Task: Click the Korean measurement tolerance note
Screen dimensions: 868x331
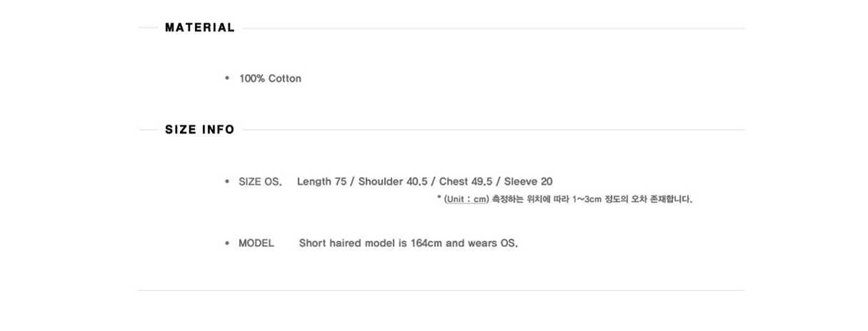Action: [592, 199]
